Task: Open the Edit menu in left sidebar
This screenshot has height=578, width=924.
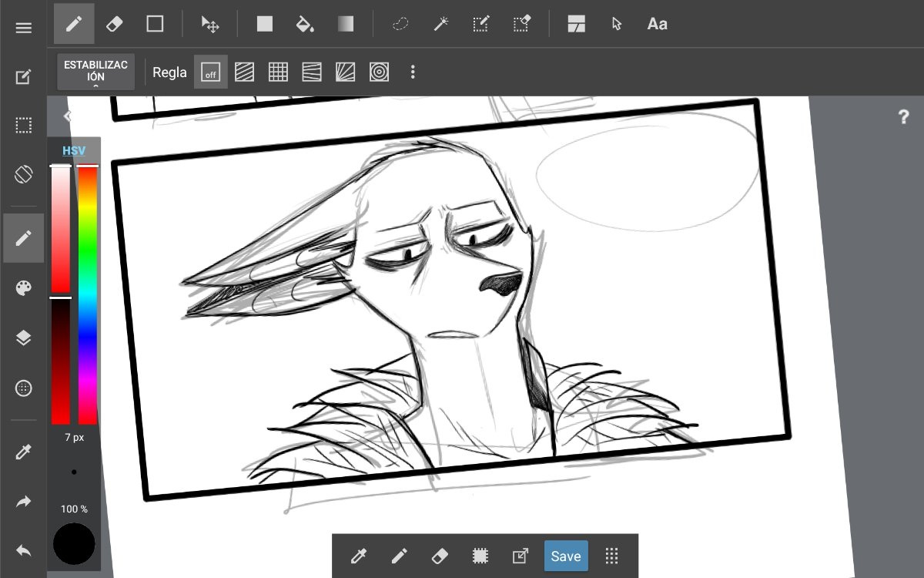Action: [23, 76]
